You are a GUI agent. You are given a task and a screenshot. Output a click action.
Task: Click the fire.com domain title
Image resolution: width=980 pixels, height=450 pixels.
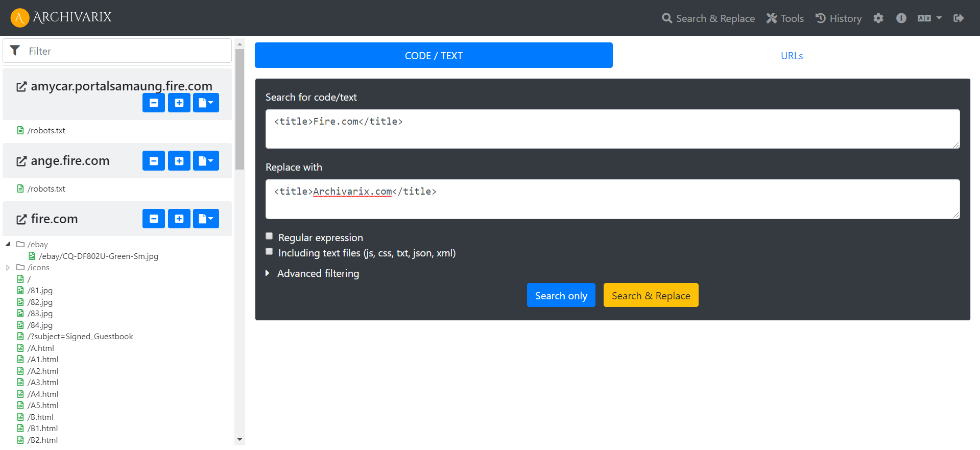[54, 219]
